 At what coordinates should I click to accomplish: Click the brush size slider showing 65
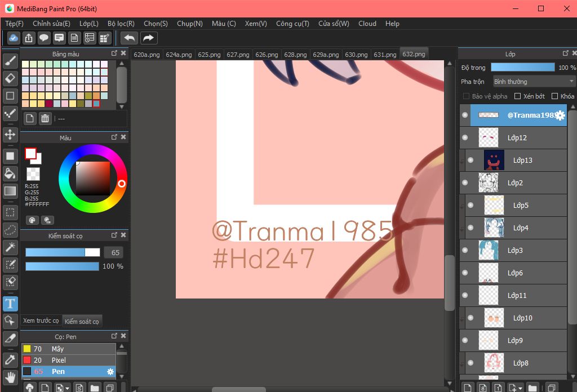point(63,252)
